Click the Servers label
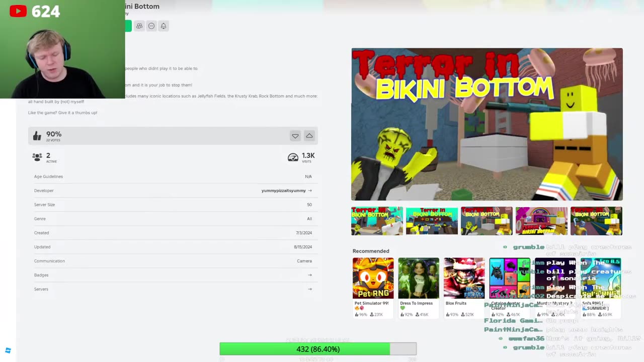The width and height of the screenshot is (644, 362). (x=41, y=289)
